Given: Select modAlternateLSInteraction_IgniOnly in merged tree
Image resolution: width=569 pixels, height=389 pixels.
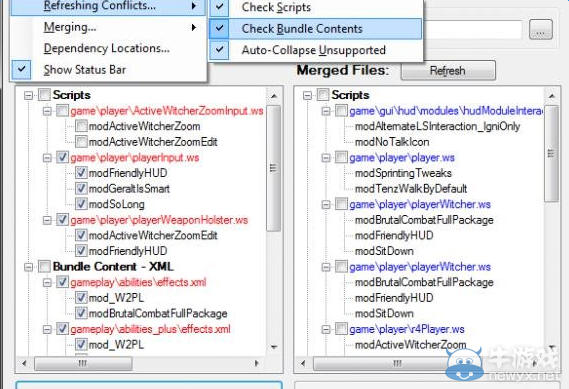Looking at the screenshot, I should tap(437, 126).
